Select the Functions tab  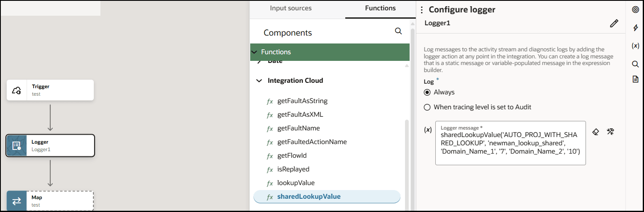point(380,8)
